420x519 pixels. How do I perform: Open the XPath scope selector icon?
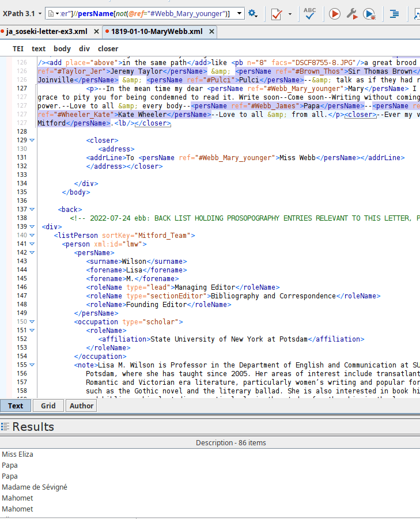click(x=53, y=14)
